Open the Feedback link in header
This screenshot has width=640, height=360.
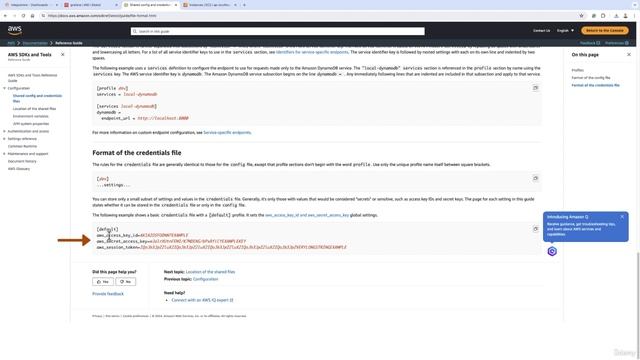(589, 43)
